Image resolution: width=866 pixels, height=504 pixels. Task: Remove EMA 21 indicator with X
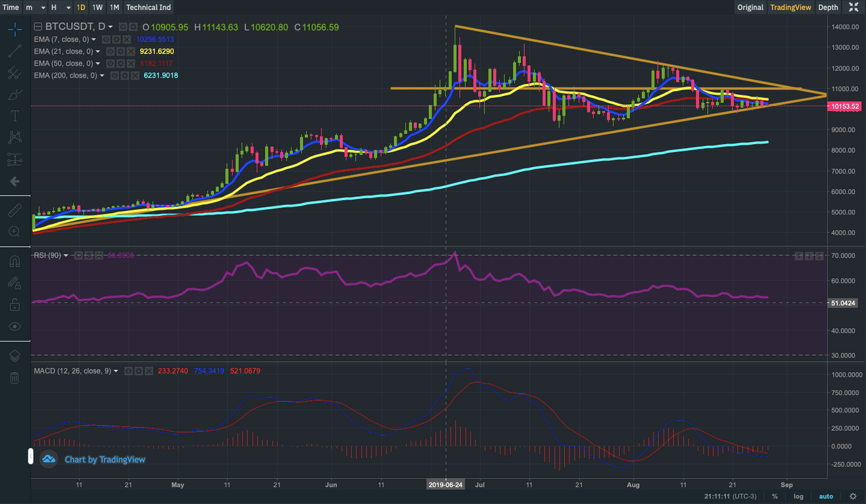click(x=131, y=51)
